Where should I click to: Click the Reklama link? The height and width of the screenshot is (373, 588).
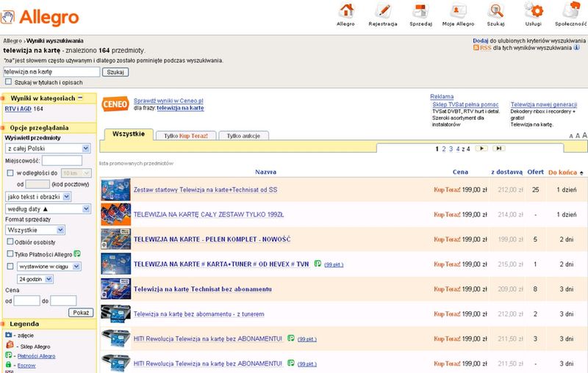pos(442,97)
